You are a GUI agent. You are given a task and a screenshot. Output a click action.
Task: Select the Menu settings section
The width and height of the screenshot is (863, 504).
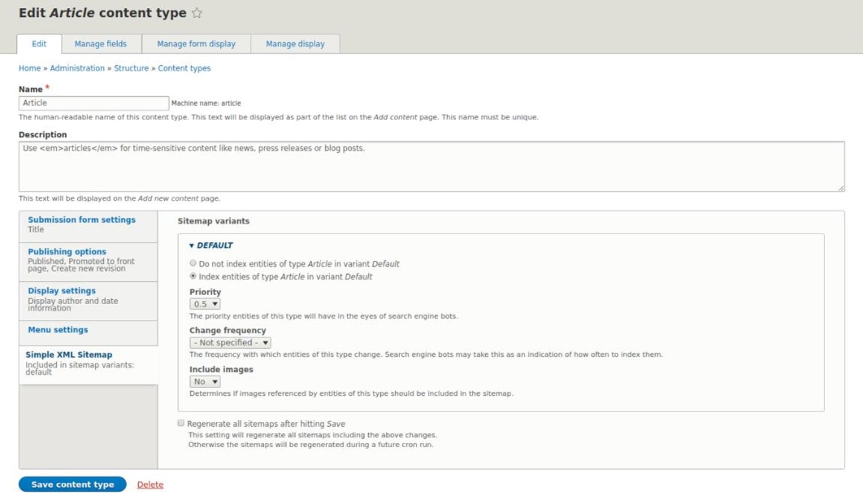(x=57, y=330)
